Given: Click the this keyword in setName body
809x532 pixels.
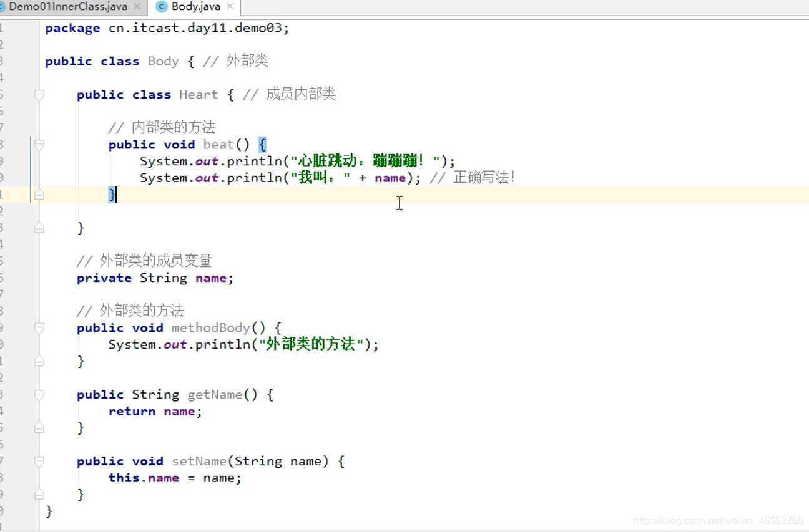Looking at the screenshot, I should click(x=124, y=478).
